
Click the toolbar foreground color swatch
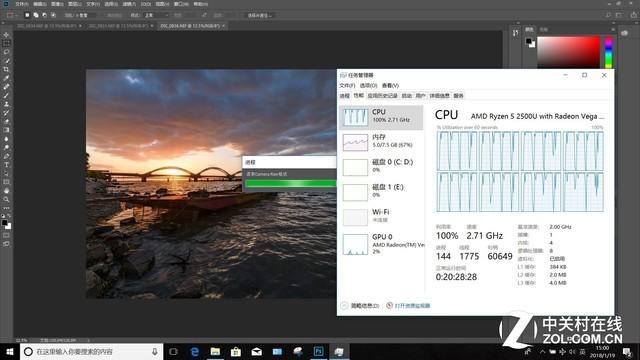tap(4, 222)
